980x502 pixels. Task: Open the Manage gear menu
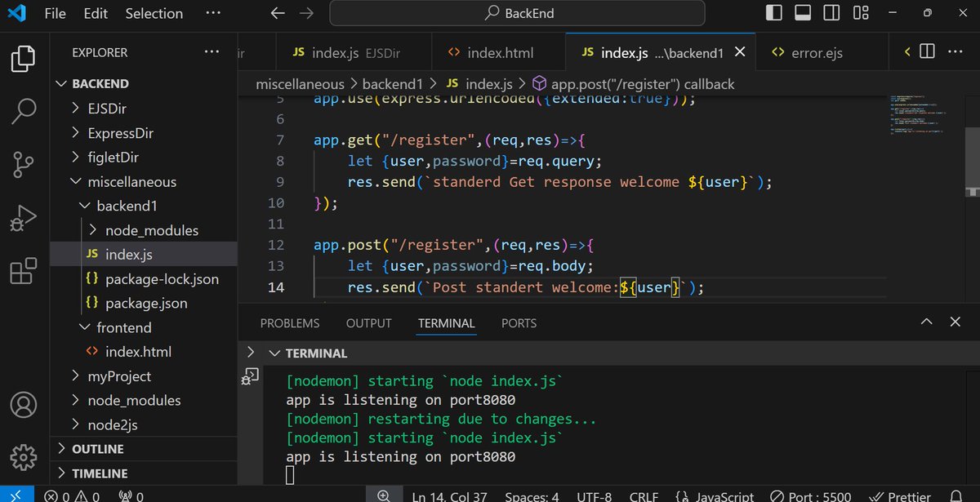click(24, 456)
